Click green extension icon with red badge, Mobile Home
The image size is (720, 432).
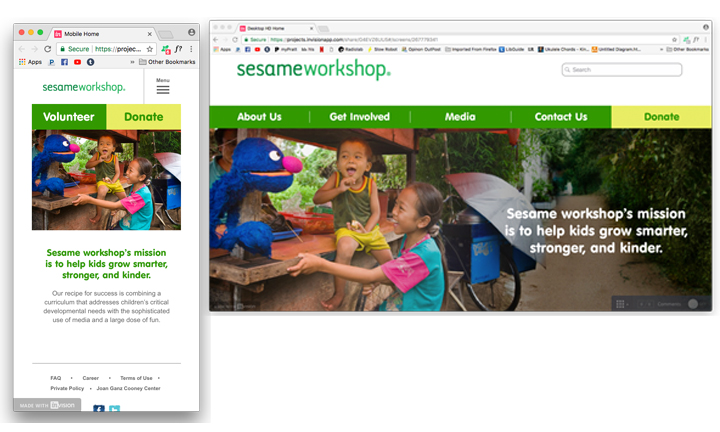click(166, 49)
